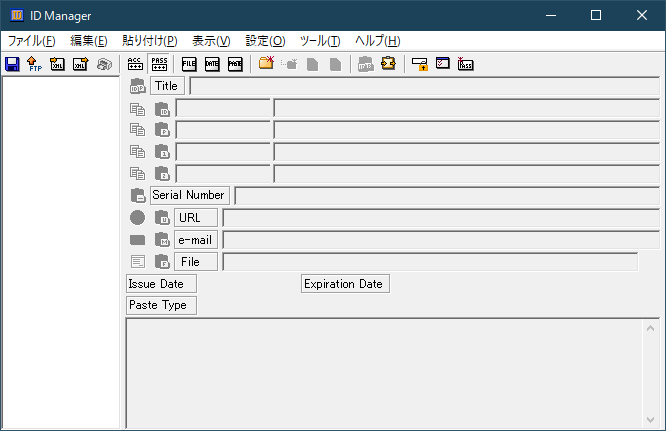The height and width of the screenshot is (431, 666).
Task: Click the grayed ID/PASS paste toolbar icon
Action: coord(365,64)
